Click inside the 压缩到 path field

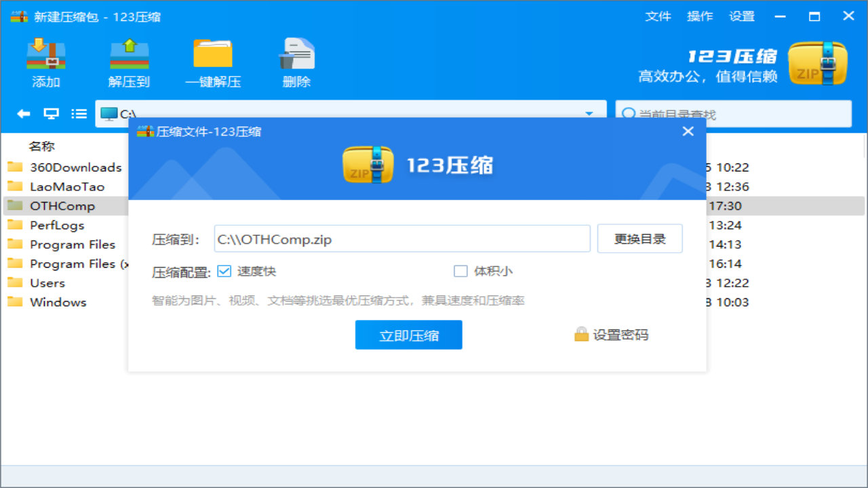point(402,238)
